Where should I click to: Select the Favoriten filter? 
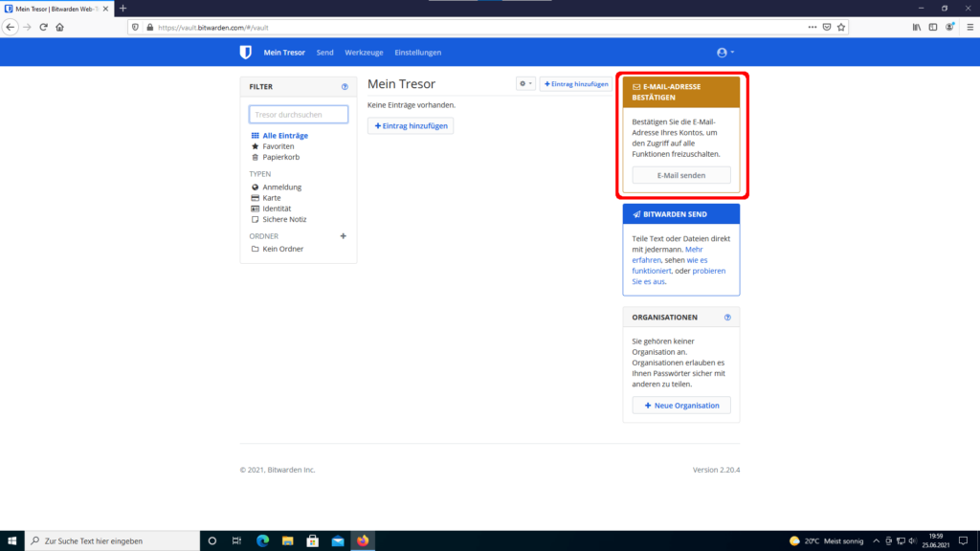pos(278,146)
